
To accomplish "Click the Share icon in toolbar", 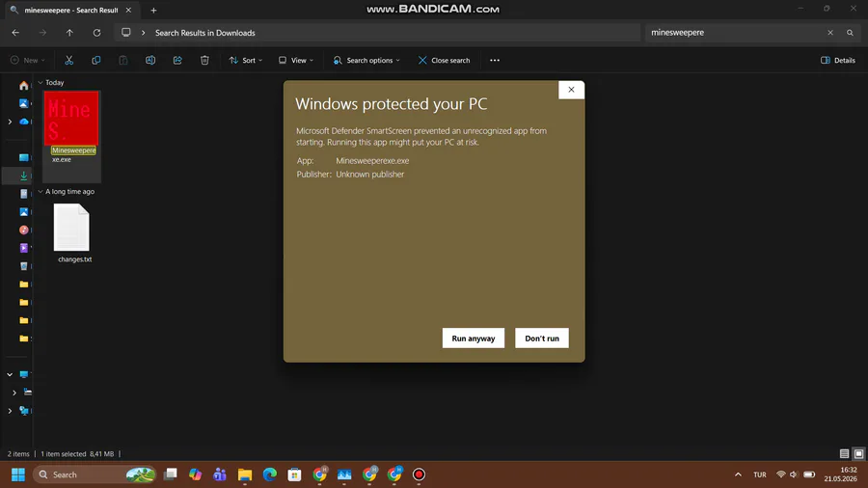I will coord(177,61).
